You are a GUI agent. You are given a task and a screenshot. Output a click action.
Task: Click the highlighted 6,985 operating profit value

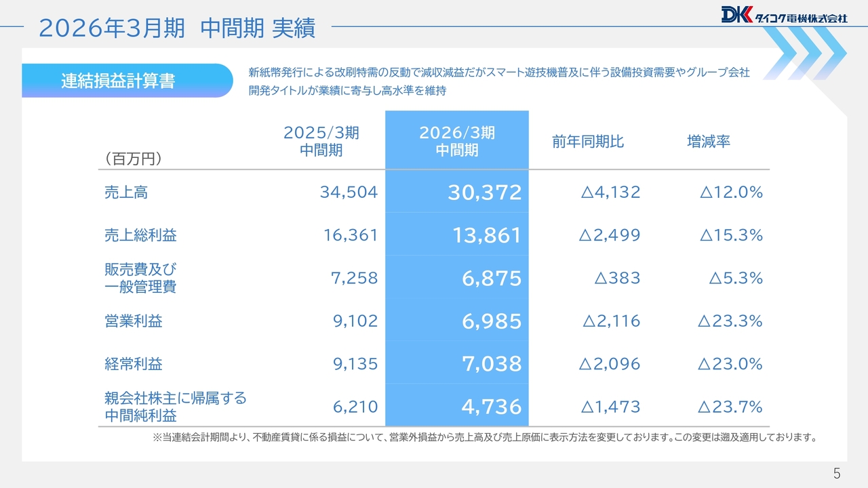tap(492, 321)
